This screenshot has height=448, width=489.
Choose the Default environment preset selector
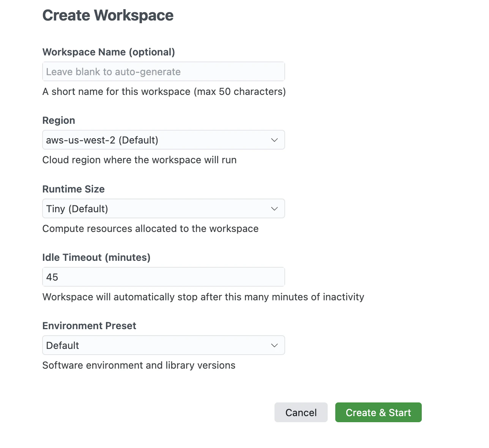[x=163, y=345]
